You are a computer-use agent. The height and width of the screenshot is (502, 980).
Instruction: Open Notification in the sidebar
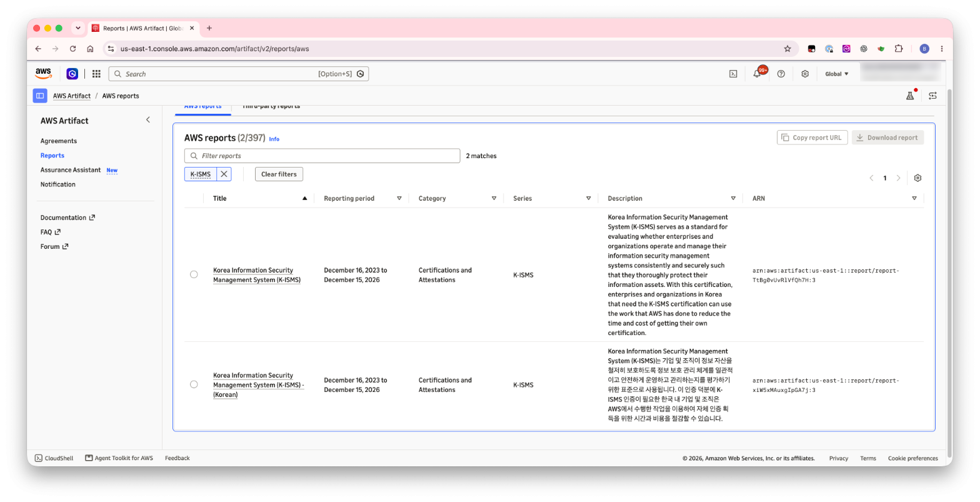click(x=58, y=184)
